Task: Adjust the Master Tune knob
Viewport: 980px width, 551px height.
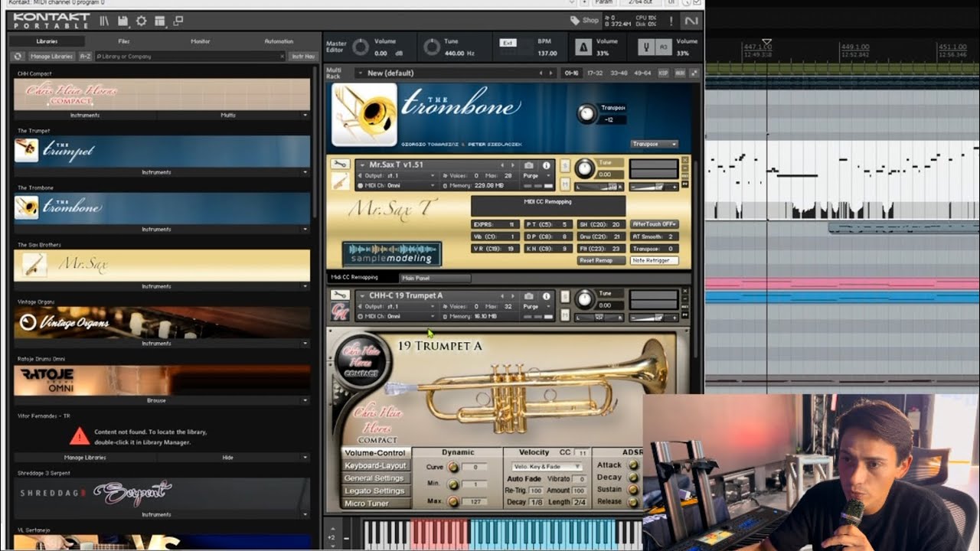Action: point(432,47)
